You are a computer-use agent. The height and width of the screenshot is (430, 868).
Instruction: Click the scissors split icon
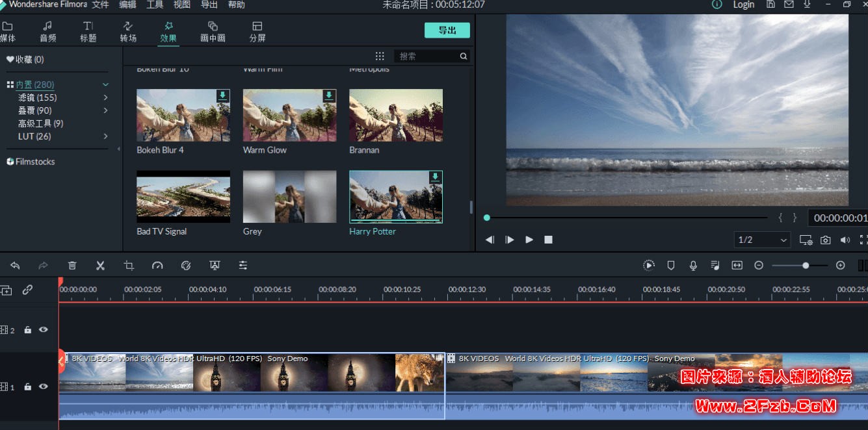pyautogui.click(x=100, y=265)
